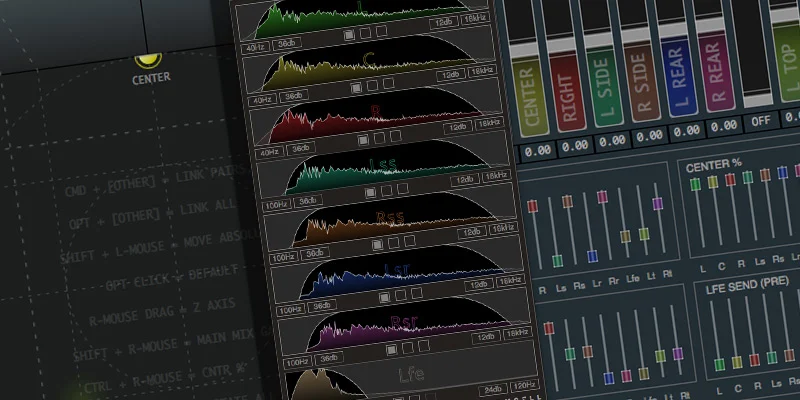Select the yellow CENTER speaker puck
Viewport: 800px width, 400px height.
(148, 60)
